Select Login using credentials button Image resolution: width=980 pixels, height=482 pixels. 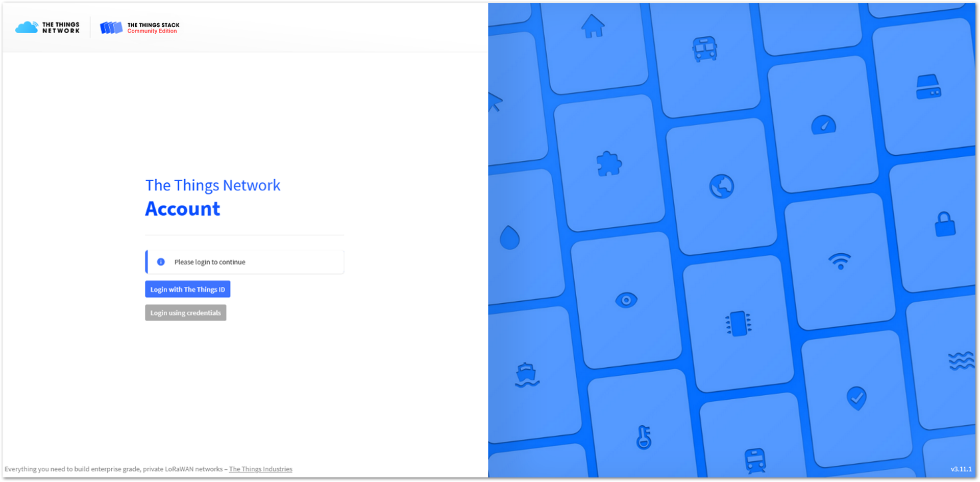(x=185, y=312)
